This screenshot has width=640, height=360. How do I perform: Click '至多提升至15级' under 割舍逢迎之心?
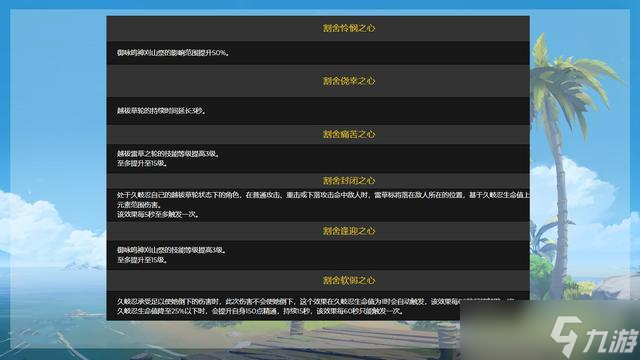[142, 260]
